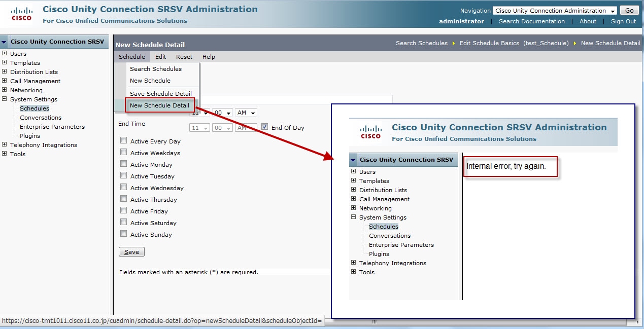Click the administrator user link
Viewport: 644px width, 329px height.
point(461,21)
